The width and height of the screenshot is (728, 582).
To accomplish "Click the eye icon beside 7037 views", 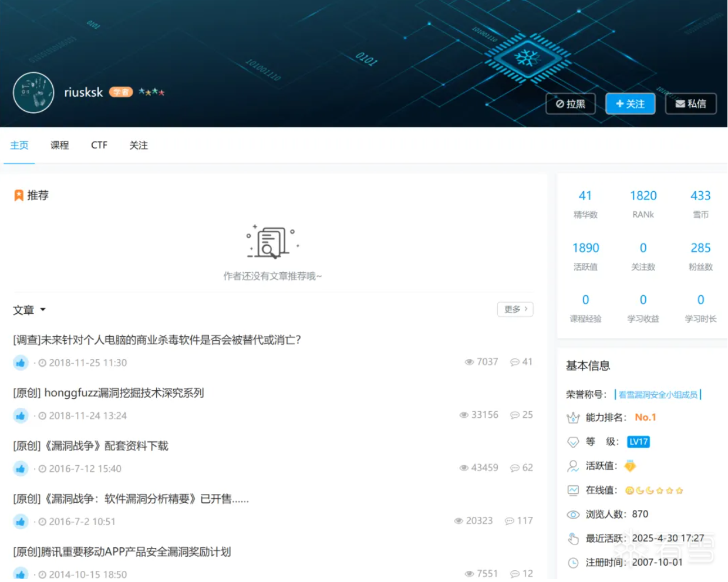I will (469, 362).
